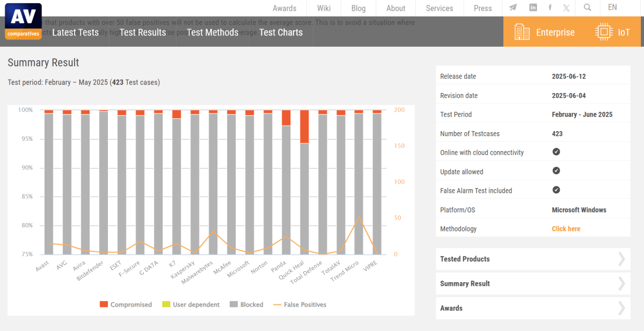Go to the Blog menu item

tap(358, 8)
